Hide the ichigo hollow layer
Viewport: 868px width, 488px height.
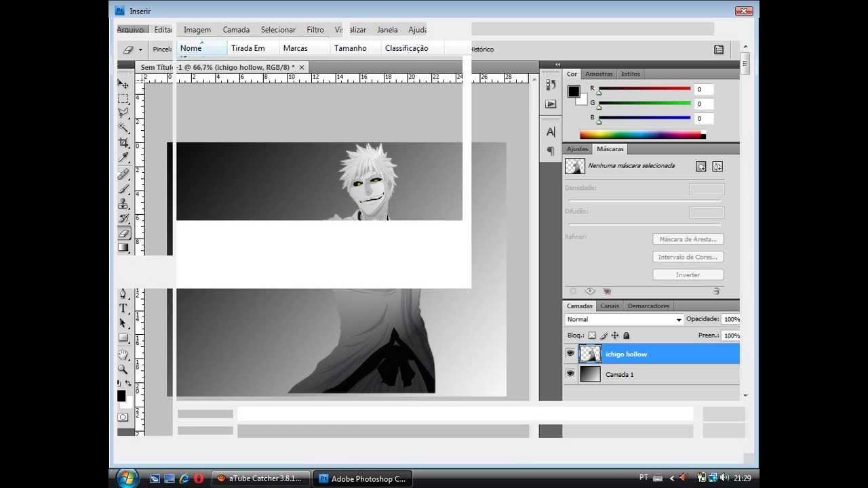point(570,354)
